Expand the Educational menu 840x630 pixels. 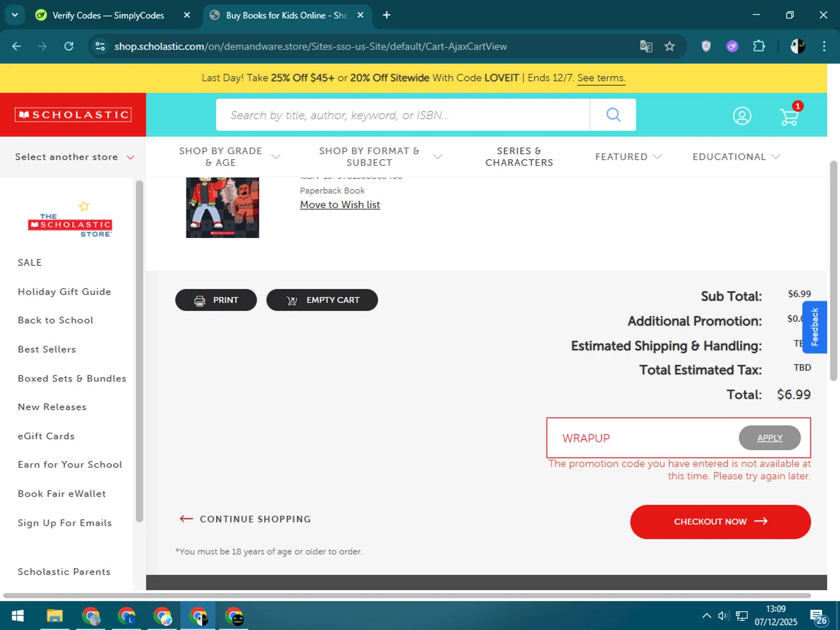736,157
